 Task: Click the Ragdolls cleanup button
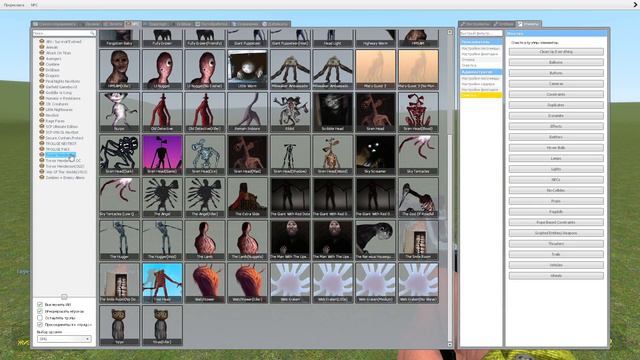(556, 212)
